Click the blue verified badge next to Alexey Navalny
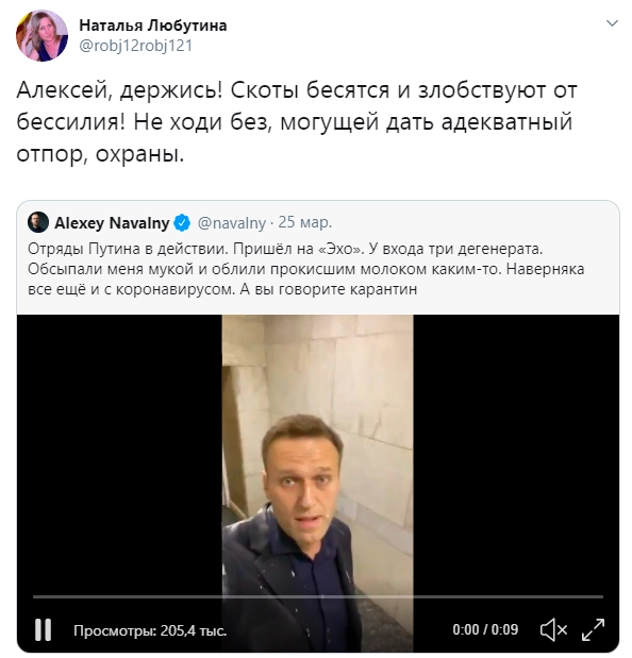 coord(182,223)
